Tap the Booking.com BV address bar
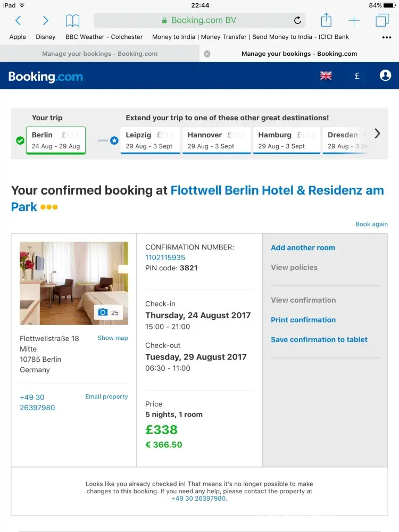This screenshot has width=399, height=532. point(199,21)
